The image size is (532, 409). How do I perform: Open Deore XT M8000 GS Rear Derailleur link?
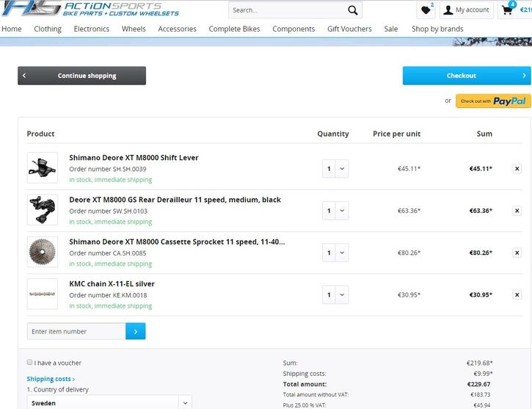pyautogui.click(x=175, y=200)
